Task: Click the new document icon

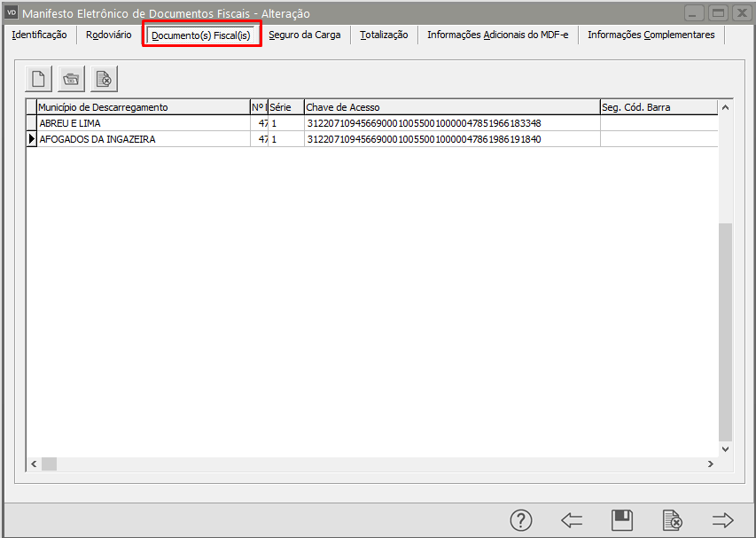Action: [x=39, y=79]
